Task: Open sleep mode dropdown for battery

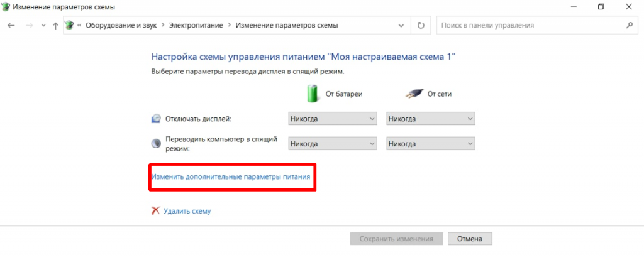Action: (332, 144)
